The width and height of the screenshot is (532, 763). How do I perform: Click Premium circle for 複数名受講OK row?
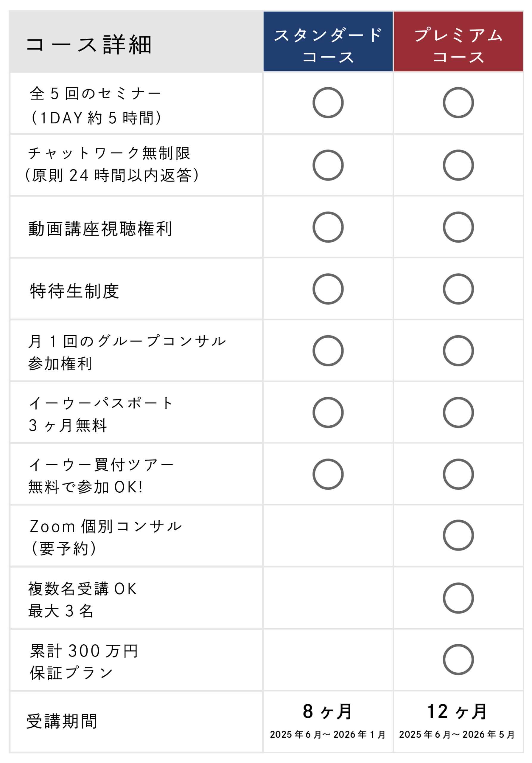458,598
